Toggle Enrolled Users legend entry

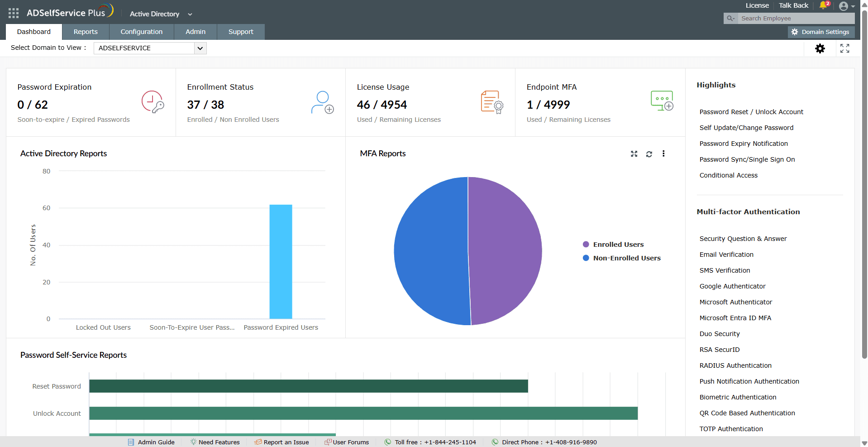tap(613, 245)
